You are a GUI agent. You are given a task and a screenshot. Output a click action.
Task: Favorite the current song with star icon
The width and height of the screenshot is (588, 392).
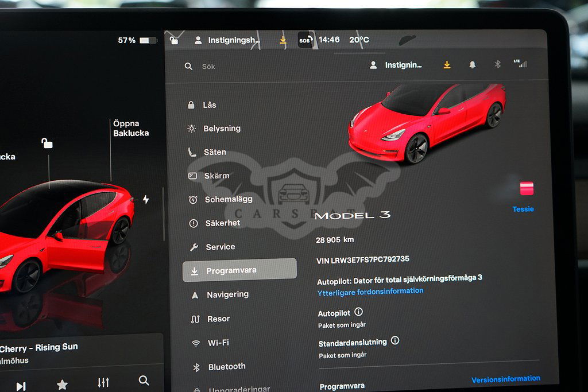point(63,385)
